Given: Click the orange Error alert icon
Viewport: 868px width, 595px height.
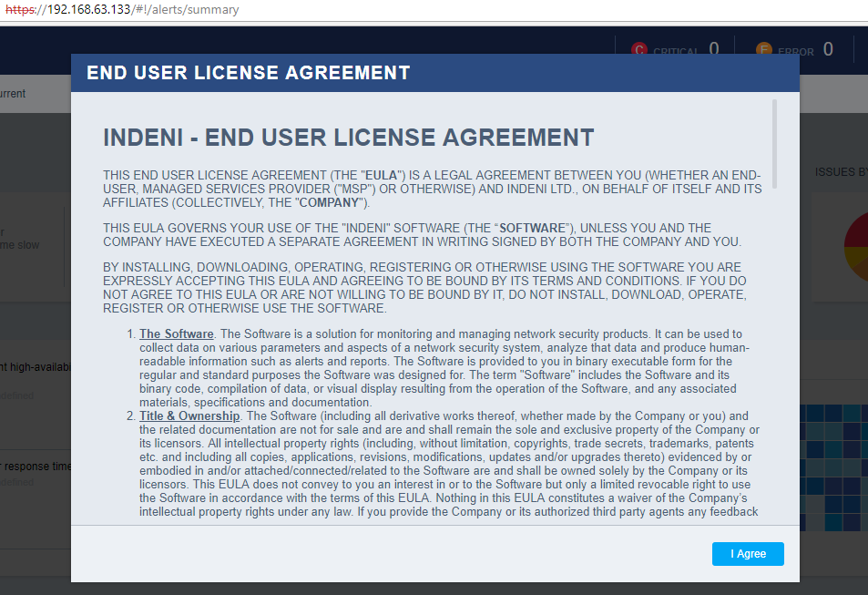Looking at the screenshot, I should coord(764,50).
